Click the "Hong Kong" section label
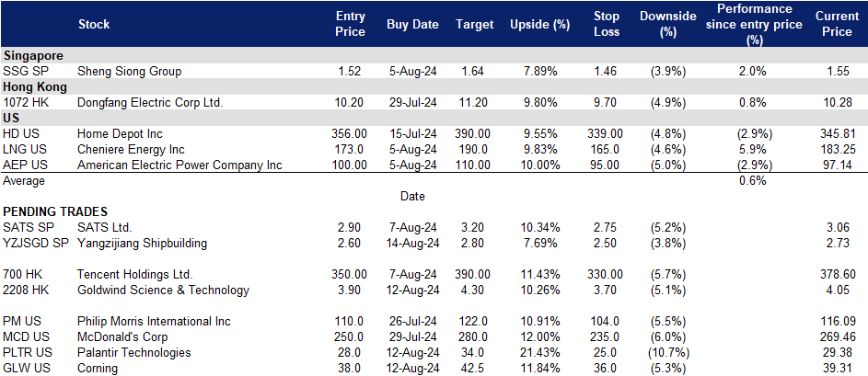The height and width of the screenshot is (376, 868). (34, 86)
